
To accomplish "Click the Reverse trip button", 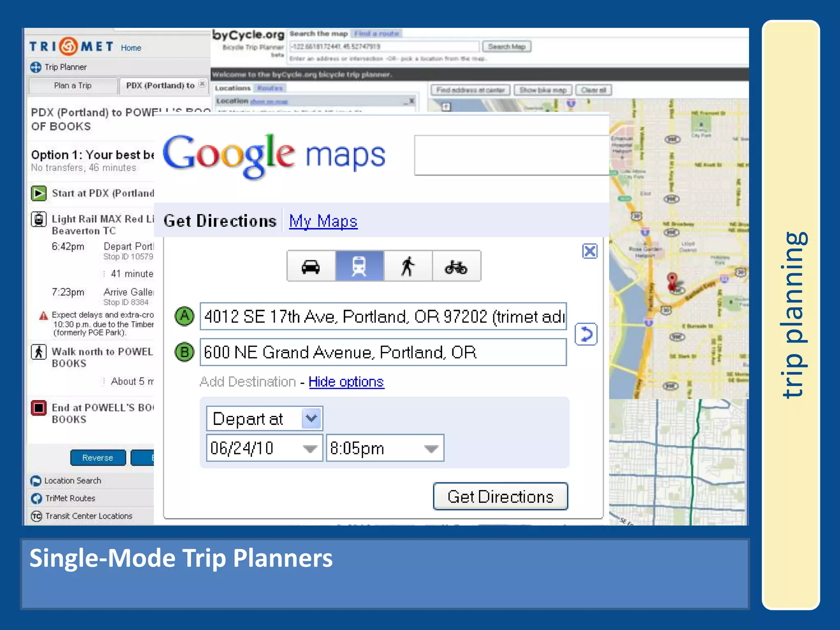I will [98, 458].
